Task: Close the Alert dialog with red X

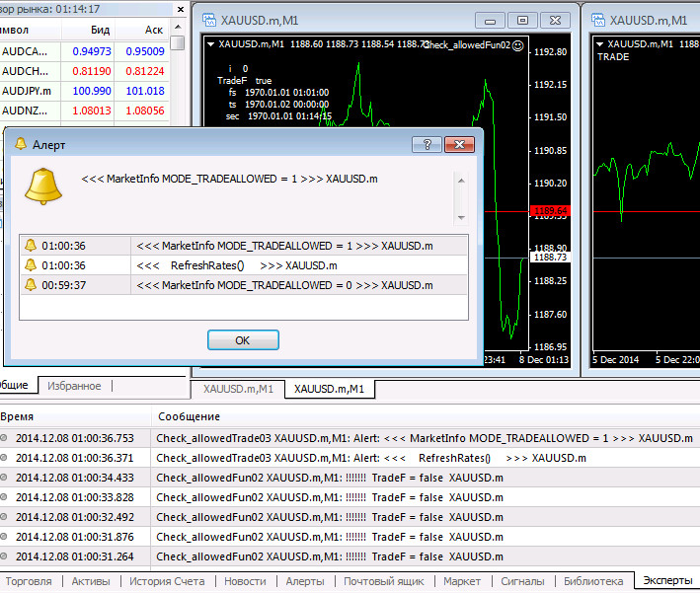Action: (x=459, y=145)
